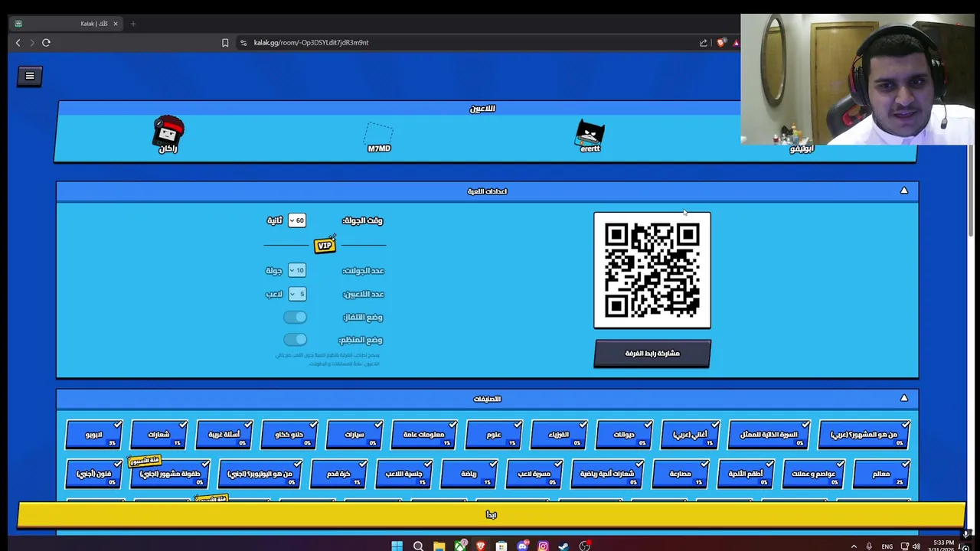Open File Explorer from taskbar

pyautogui.click(x=439, y=546)
